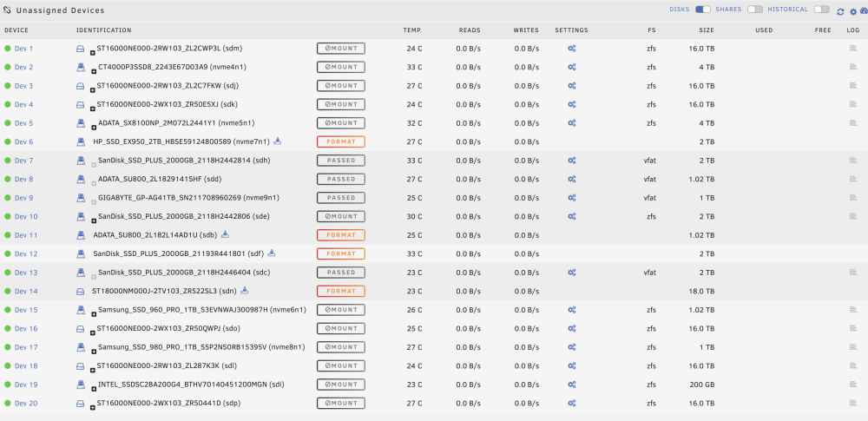Click the Mount button for Dev 4 sdk
This screenshot has width=868, height=421.
point(341,104)
